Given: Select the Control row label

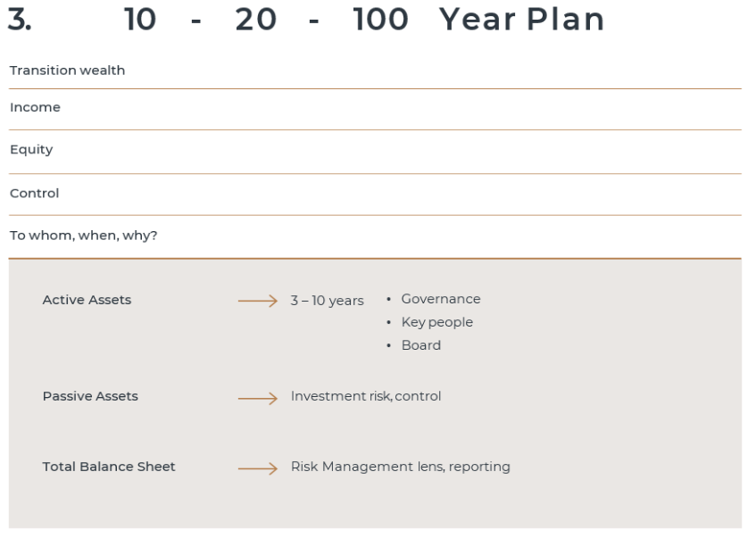Looking at the screenshot, I should click(x=34, y=194).
